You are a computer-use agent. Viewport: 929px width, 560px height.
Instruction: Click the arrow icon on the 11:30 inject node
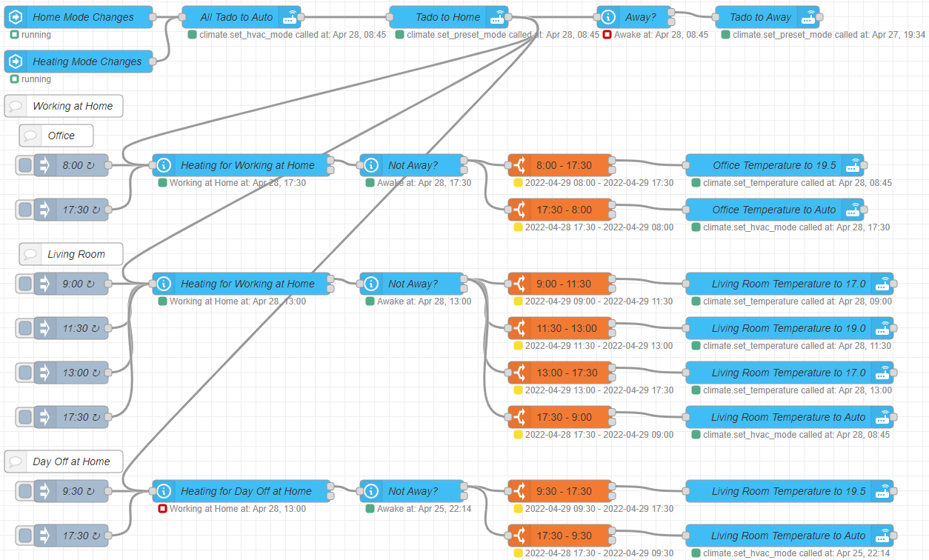tap(44, 328)
